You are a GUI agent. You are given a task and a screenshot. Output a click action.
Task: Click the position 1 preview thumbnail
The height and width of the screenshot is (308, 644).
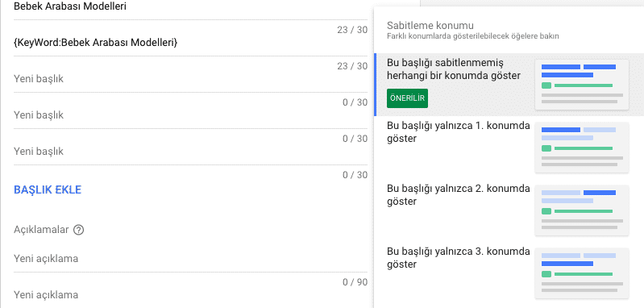pyautogui.click(x=582, y=148)
